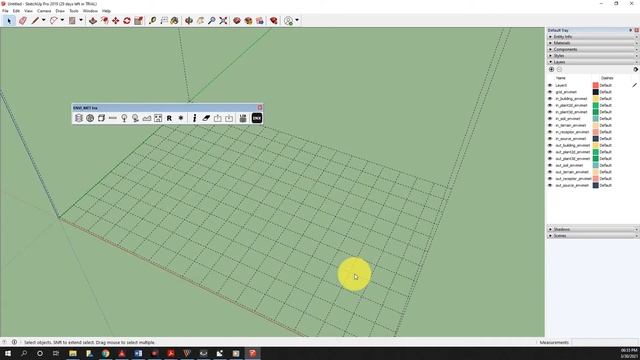Choose the Line pencil tool
640x360 pixels.
(36, 20)
